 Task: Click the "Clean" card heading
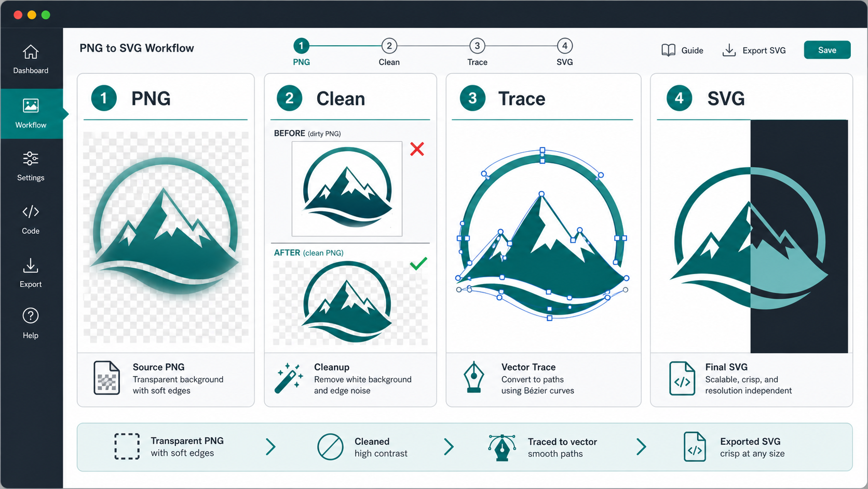tap(341, 99)
